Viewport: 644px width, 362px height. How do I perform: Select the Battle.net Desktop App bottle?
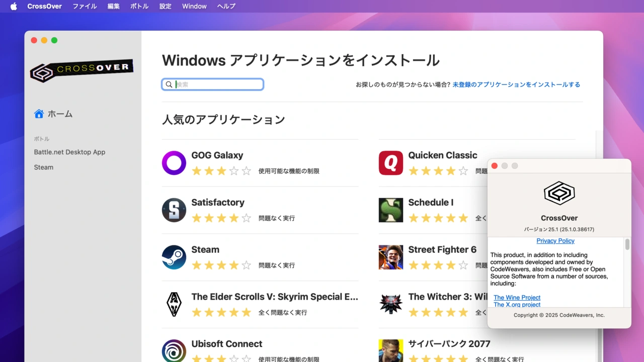[69, 152]
